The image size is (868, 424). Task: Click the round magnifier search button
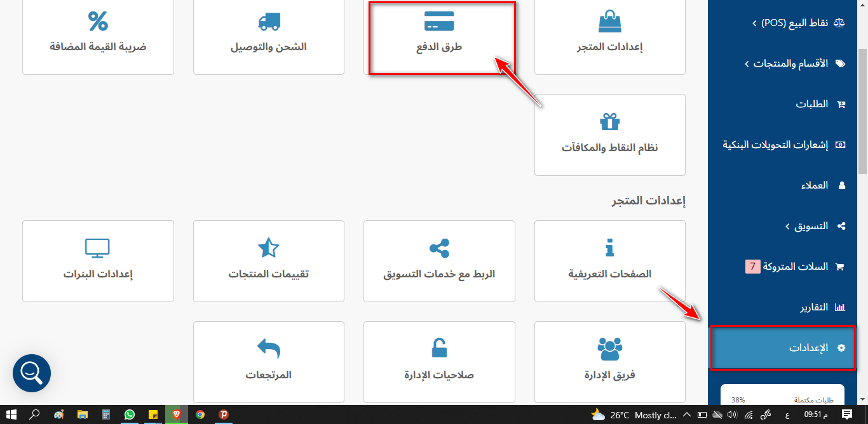(x=32, y=373)
